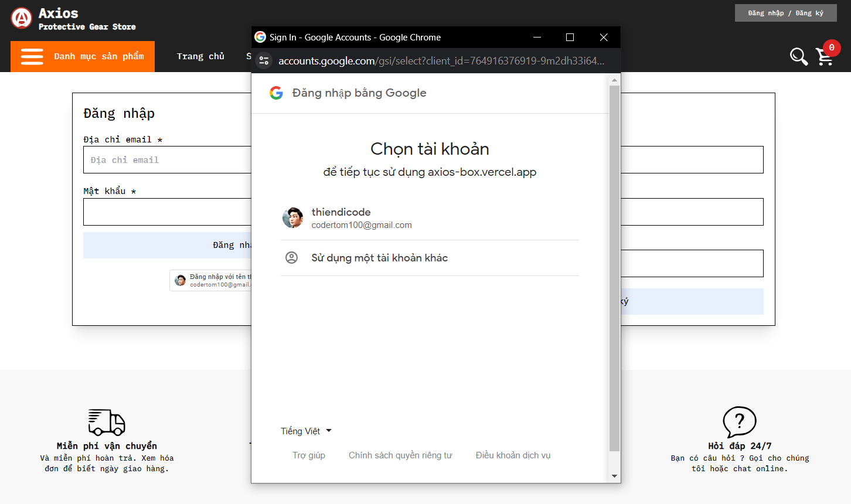Click Đăng nhập / Đăng ký button
This screenshot has height=504, width=851.
pyautogui.click(x=785, y=13)
